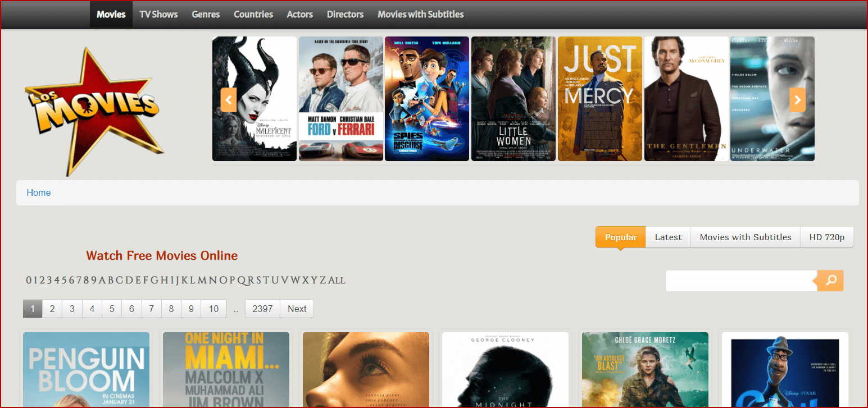Viewport: 868px width, 408px height.
Task: Open the George Clooney Midnight Sky card
Action: coord(506,369)
